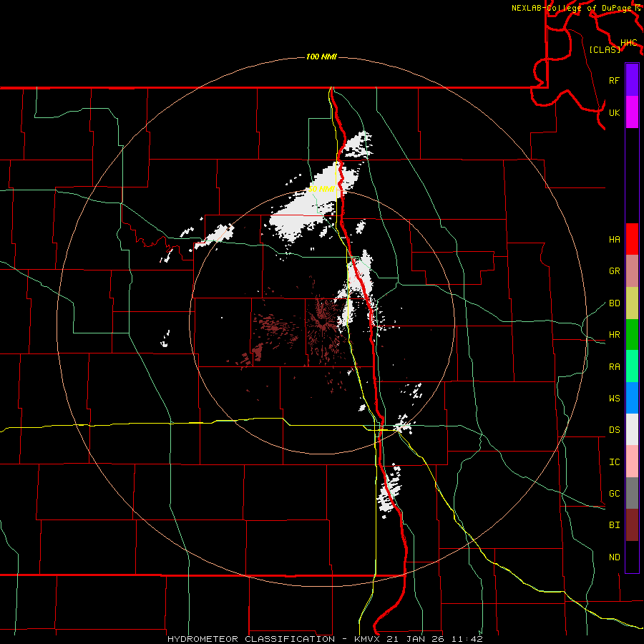Click the BI legend label
The width and height of the screenshot is (644, 644).
click(x=614, y=525)
